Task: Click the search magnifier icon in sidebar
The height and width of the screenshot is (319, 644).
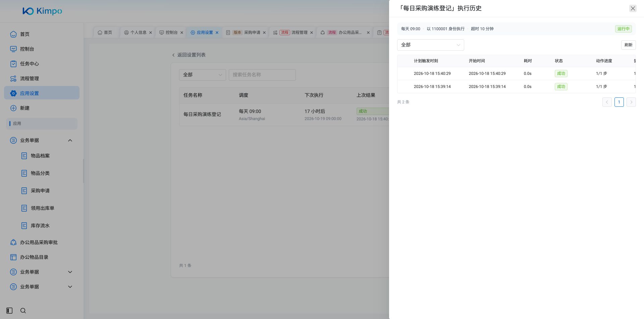Action: [23, 311]
